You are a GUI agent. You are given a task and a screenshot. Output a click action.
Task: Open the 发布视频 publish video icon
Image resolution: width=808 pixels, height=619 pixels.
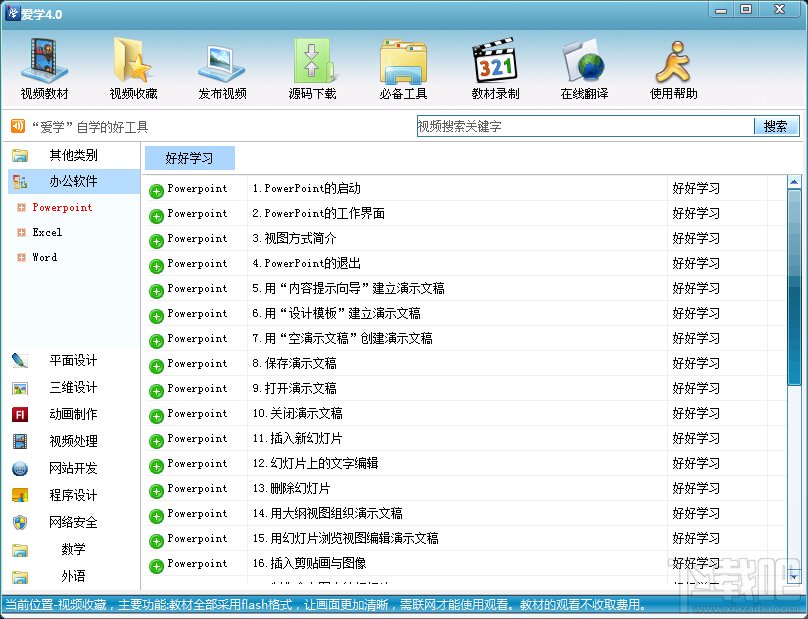coord(222,63)
